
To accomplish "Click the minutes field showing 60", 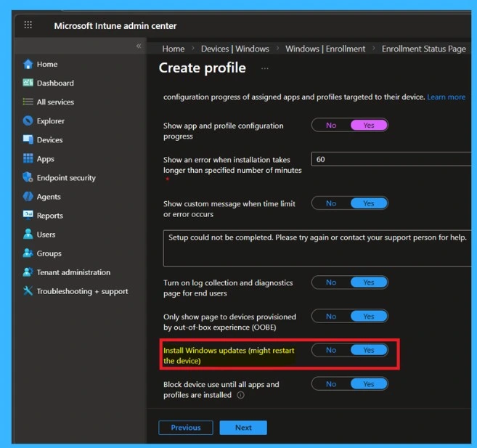I will tap(391, 159).
